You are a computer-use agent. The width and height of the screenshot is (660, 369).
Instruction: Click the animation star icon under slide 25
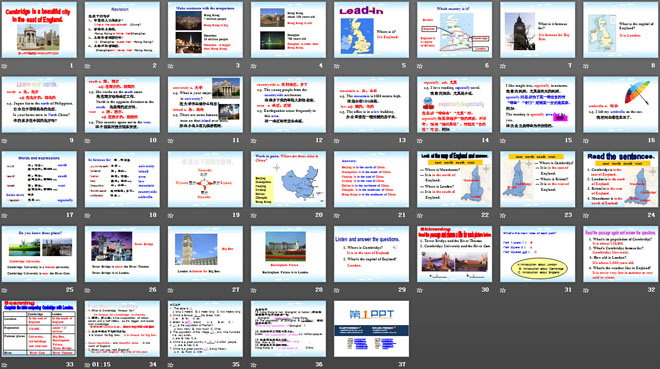[x=5, y=290]
